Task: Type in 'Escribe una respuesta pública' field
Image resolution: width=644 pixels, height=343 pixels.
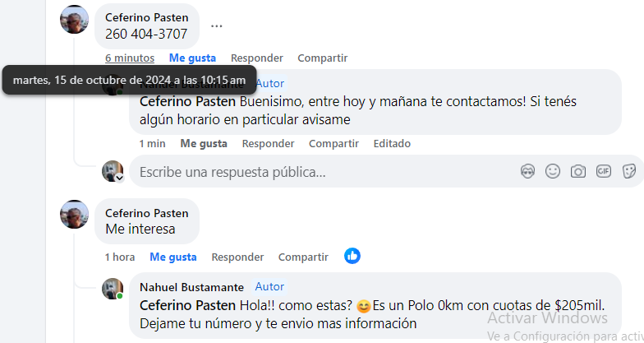Action: [320, 172]
